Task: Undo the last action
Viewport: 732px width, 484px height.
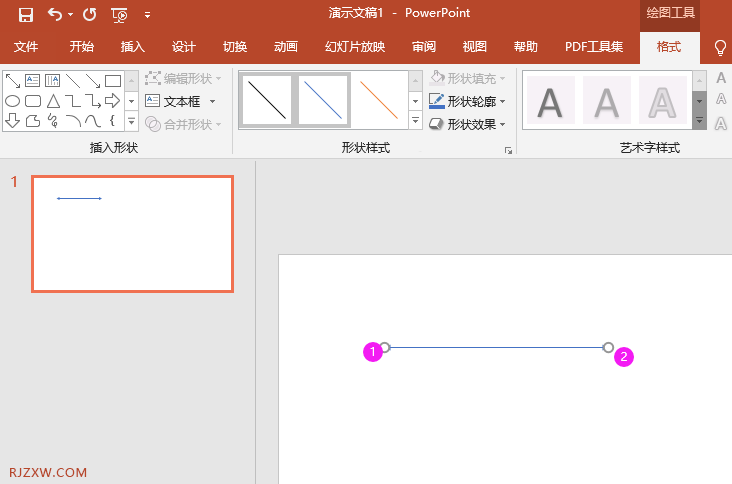Action: pos(55,14)
